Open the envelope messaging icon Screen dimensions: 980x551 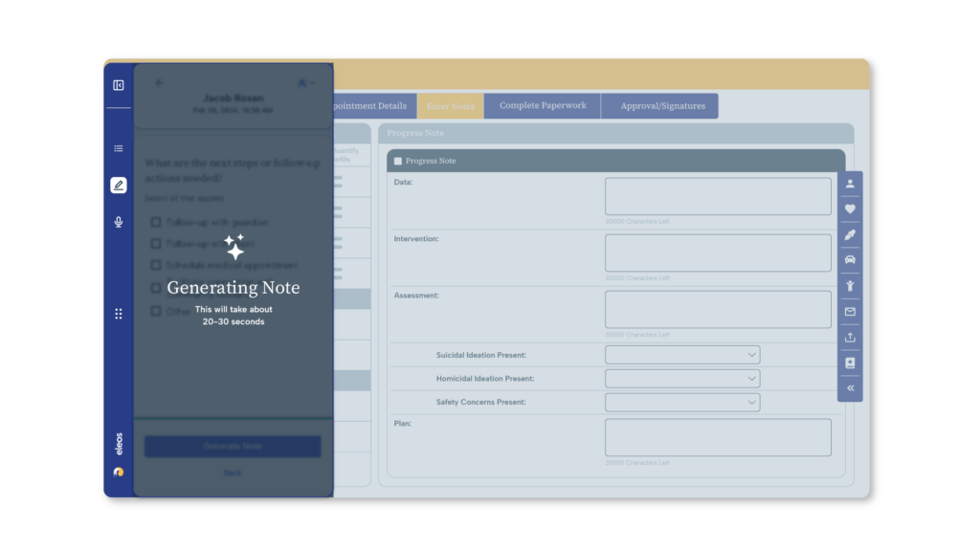(850, 311)
